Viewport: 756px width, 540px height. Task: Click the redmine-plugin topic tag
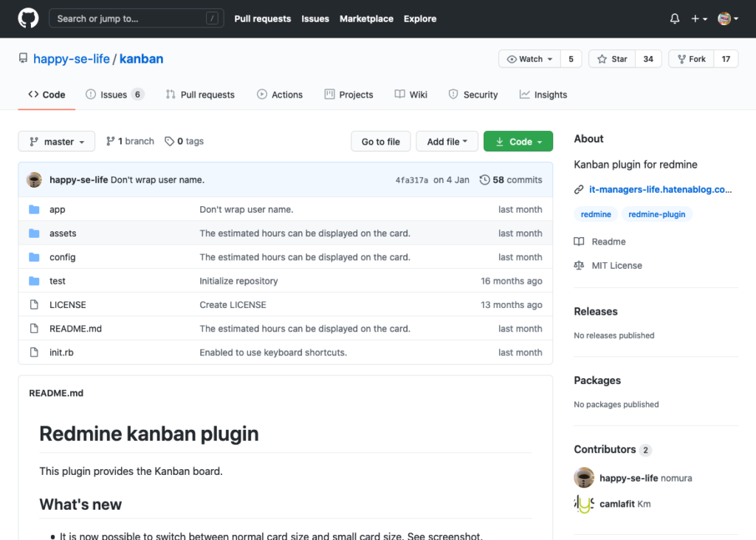pyautogui.click(x=656, y=214)
